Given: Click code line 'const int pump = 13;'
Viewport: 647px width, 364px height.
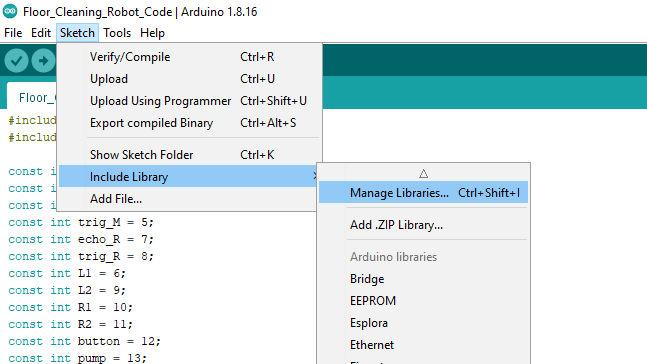Looking at the screenshot, I should [x=78, y=358].
